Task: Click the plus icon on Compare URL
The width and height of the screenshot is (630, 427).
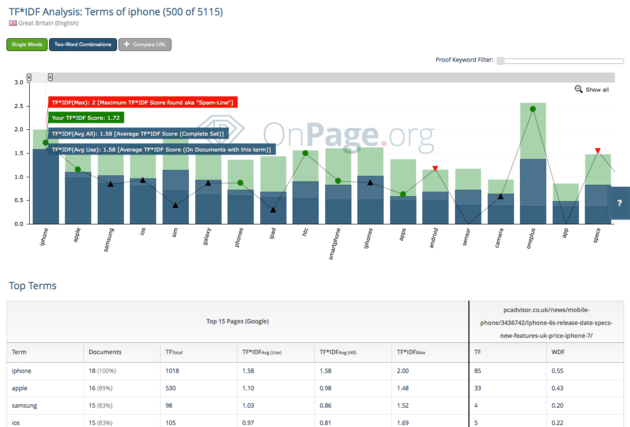Action: click(x=127, y=44)
